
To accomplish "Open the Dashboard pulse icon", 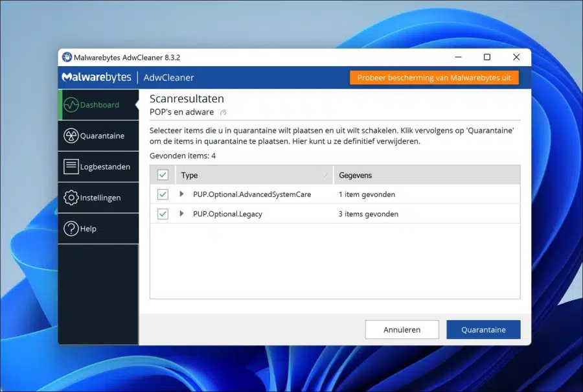I will tap(71, 105).
